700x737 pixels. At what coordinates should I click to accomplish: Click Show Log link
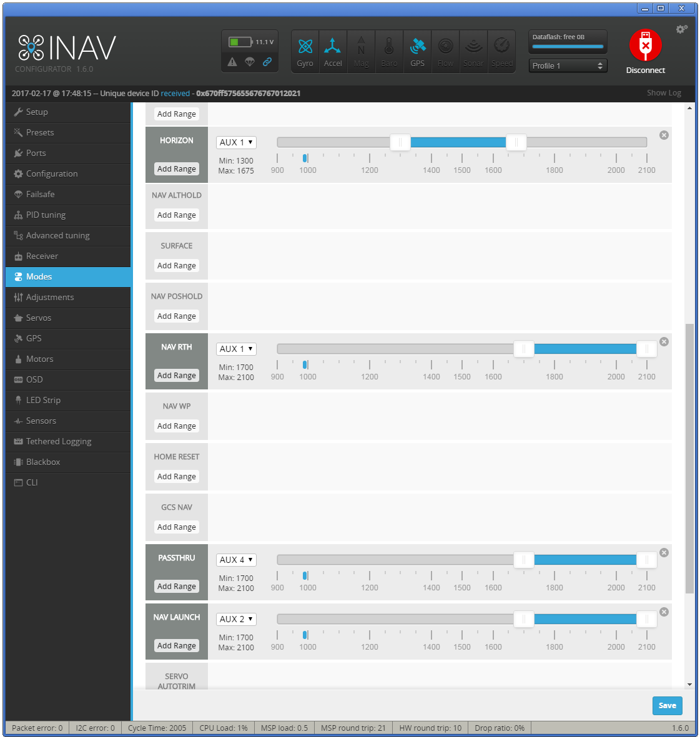pos(664,93)
